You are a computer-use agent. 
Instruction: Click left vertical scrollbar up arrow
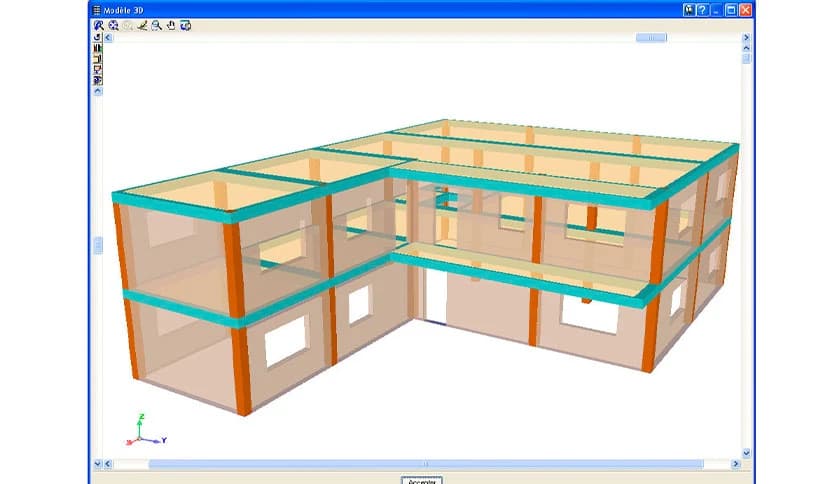tap(98, 91)
